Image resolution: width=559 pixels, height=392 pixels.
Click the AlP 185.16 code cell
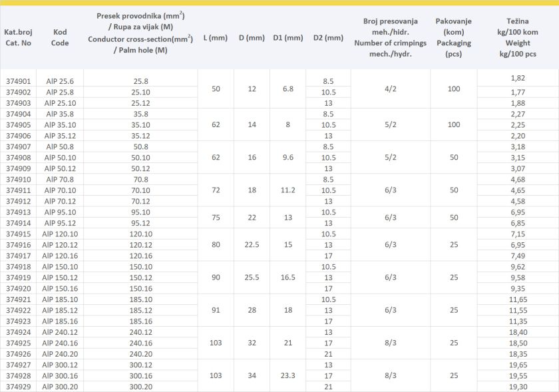click(x=60, y=321)
